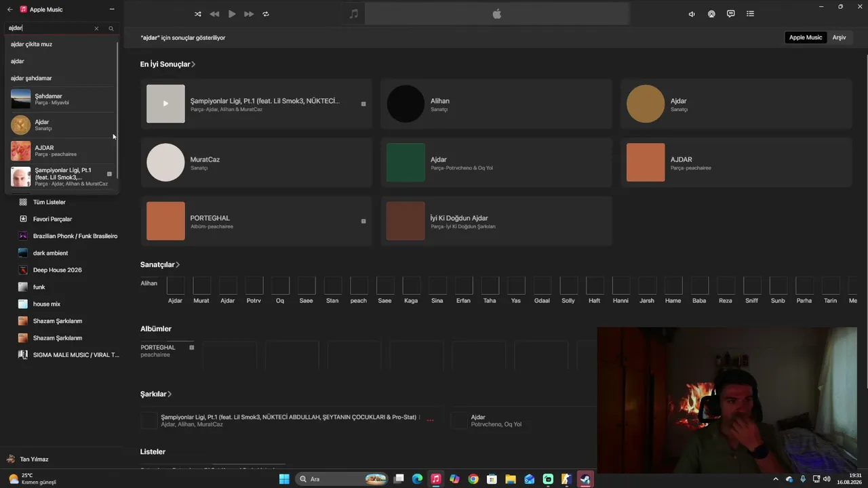This screenshot has height=488, width=868.
Task: Go back with the arrow beside Apple Music
Action: (10, 9)
